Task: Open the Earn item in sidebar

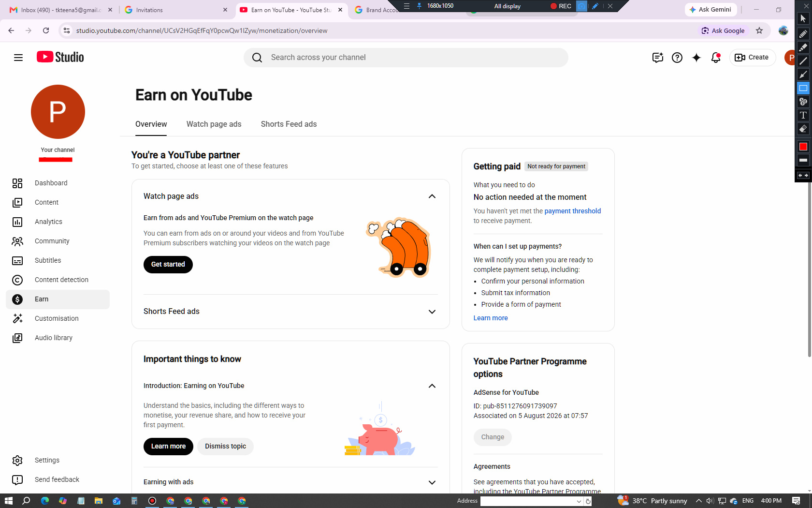Action: pos(58,299)
